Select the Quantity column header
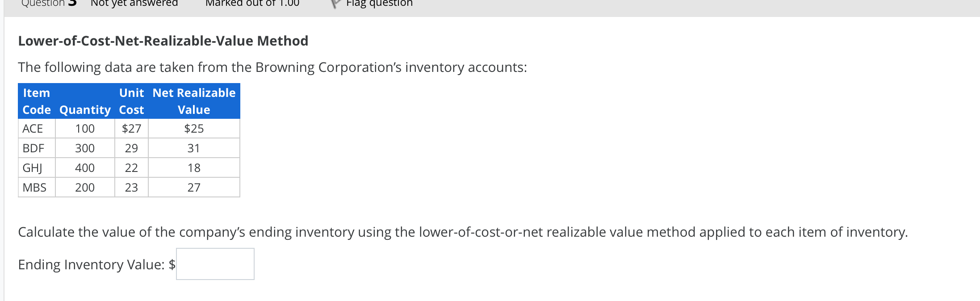Screen dimensions: 980x301 [x=85, y=109]
